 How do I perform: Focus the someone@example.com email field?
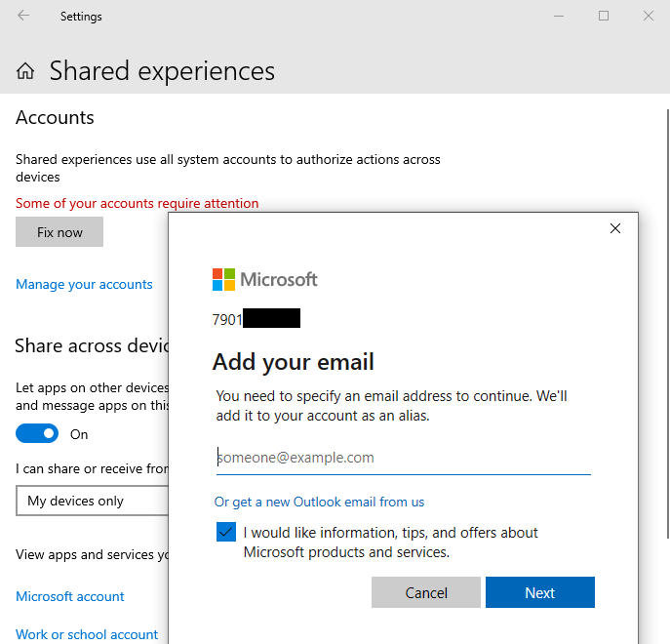[404, 458]
